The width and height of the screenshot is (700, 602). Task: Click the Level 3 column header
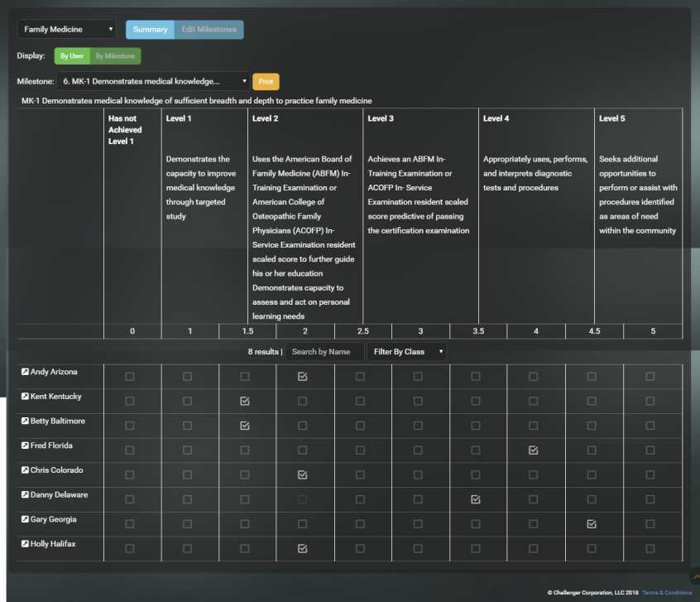pos(381,118)
